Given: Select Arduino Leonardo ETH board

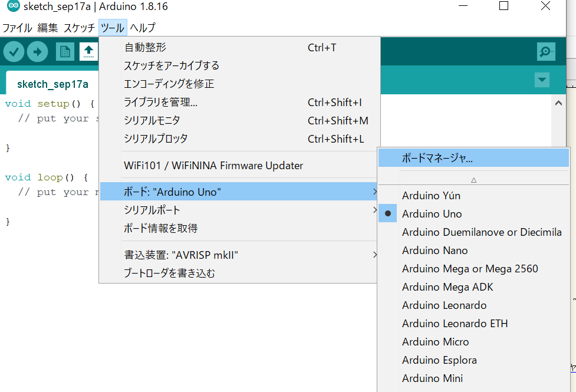Looking at the screenshot, I should pos(473,323).
